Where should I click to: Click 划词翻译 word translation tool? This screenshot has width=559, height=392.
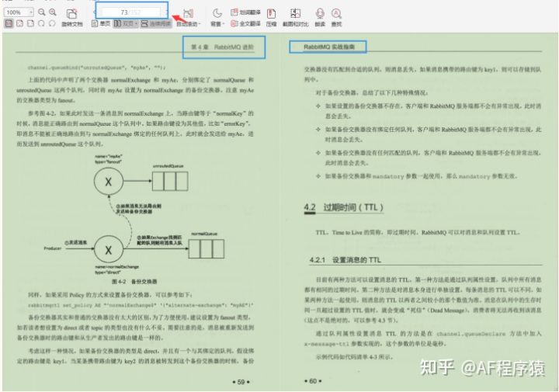pos(245,12)
